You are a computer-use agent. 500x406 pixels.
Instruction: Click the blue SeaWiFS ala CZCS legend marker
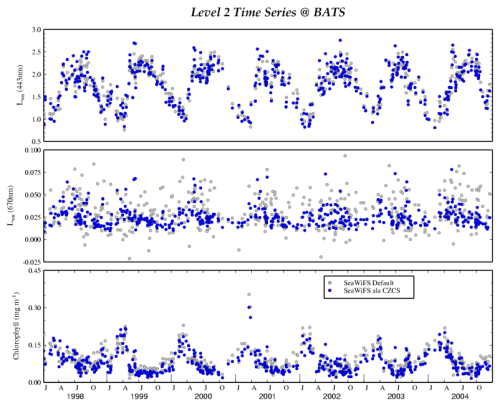[330, 291]
